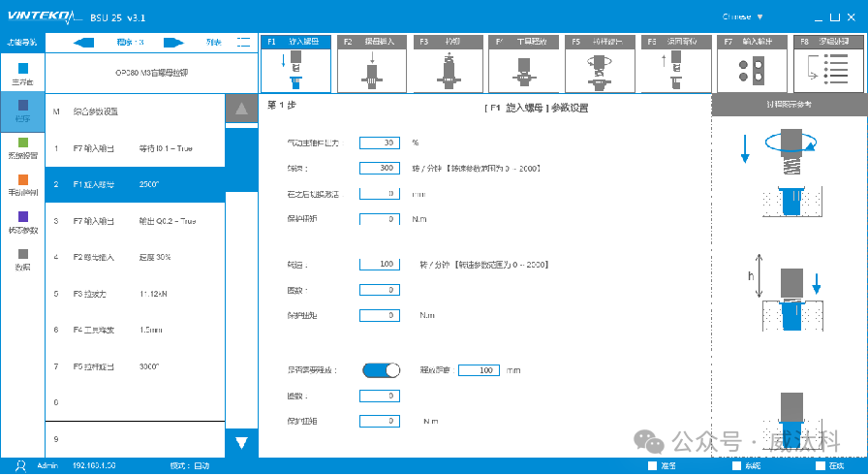Select step 4 F2 row with 30%
This screenshot has width=868, height=476.
tap(135, 257)
